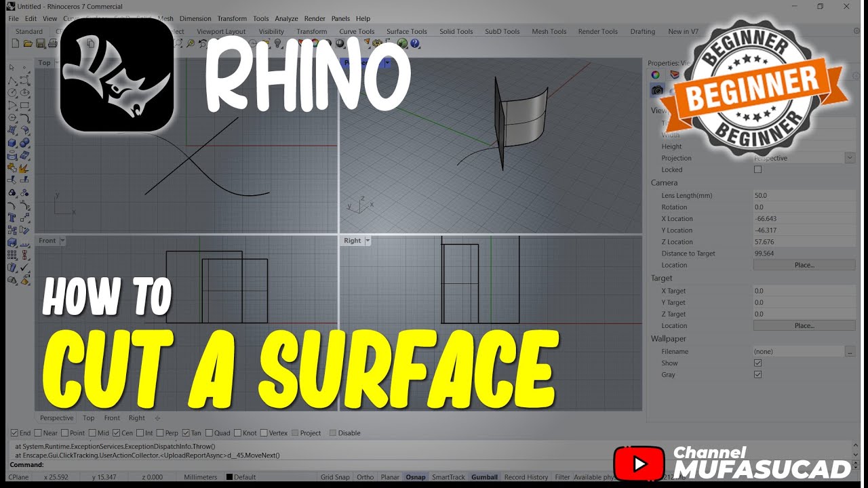Screen dimensions: 868x488
Task: Toggle SmartTrack in the status bar
Action: 448,477
